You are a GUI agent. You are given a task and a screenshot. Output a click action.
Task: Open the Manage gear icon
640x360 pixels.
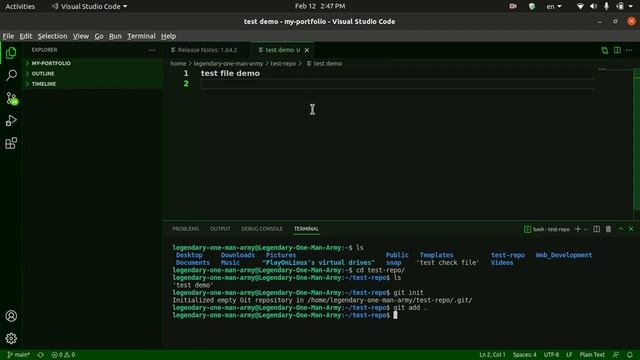point(11,338)
